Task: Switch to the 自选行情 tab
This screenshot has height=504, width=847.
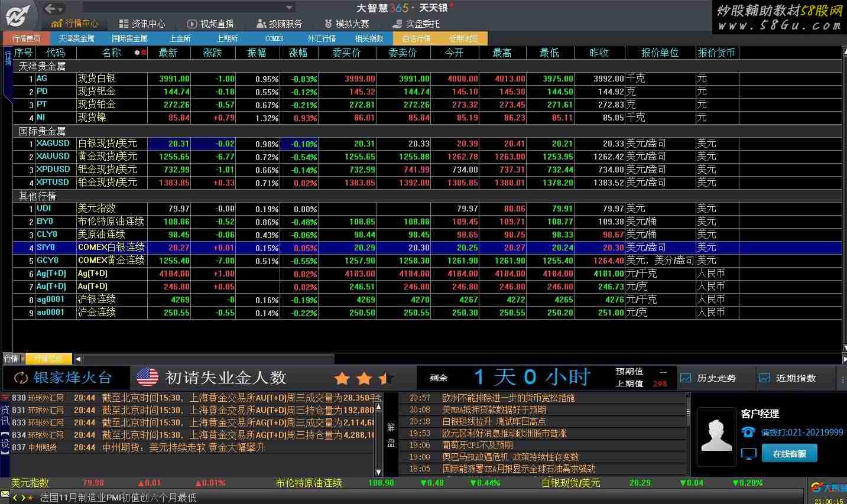Action: (x=416, y=38)
